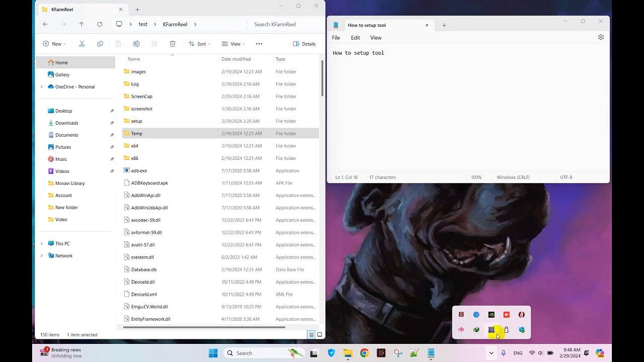Viewport: 644px width, 362px height.
Task: Delete the selected item with trash icon
Action: pyautogui.click(x=173, y=44)
